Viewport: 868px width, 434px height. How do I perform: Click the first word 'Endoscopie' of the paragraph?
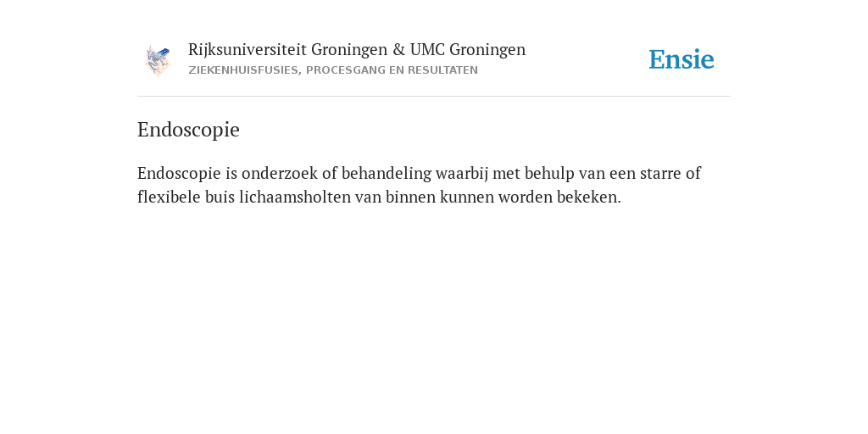point(180,174)
